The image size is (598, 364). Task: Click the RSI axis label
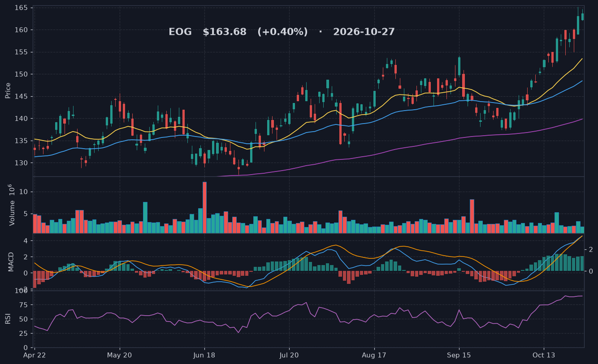coord(8,319)
